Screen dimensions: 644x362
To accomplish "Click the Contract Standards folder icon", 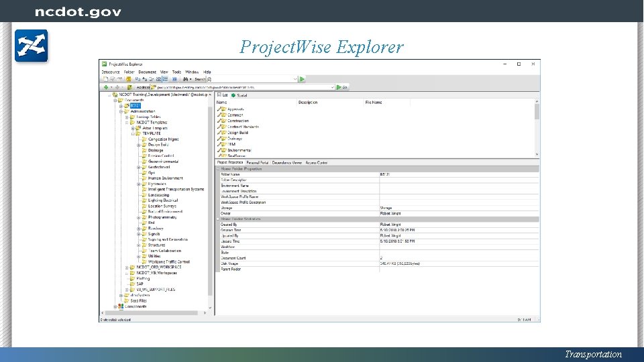I will coord(223,127).
